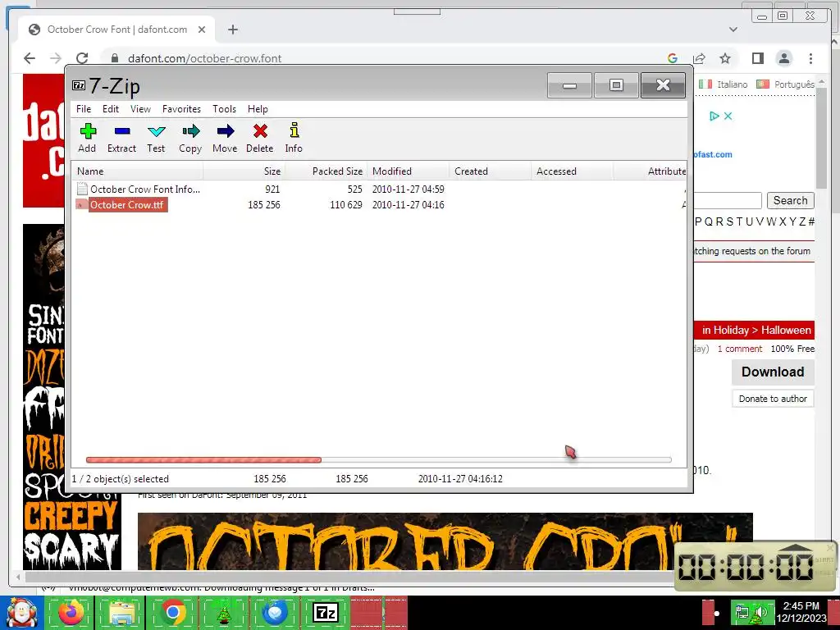
Task: Open Firefox from the taskbar
Action: pos(71,612)
